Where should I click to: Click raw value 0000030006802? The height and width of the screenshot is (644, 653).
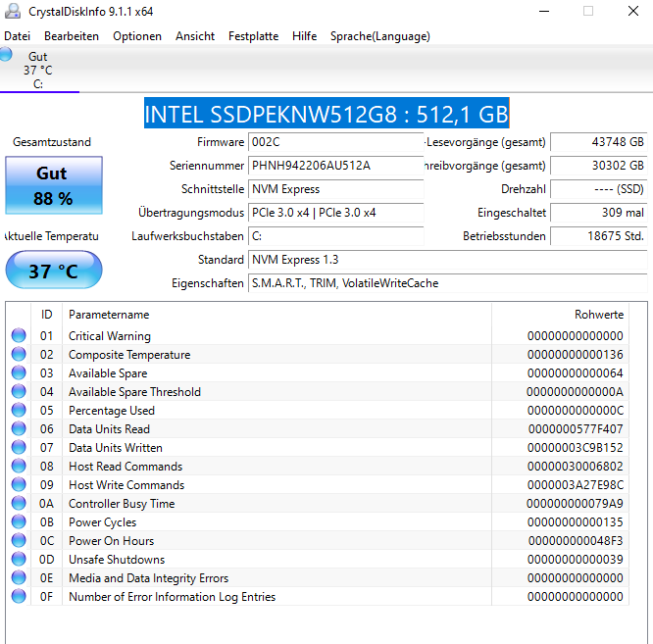(576, 467)
